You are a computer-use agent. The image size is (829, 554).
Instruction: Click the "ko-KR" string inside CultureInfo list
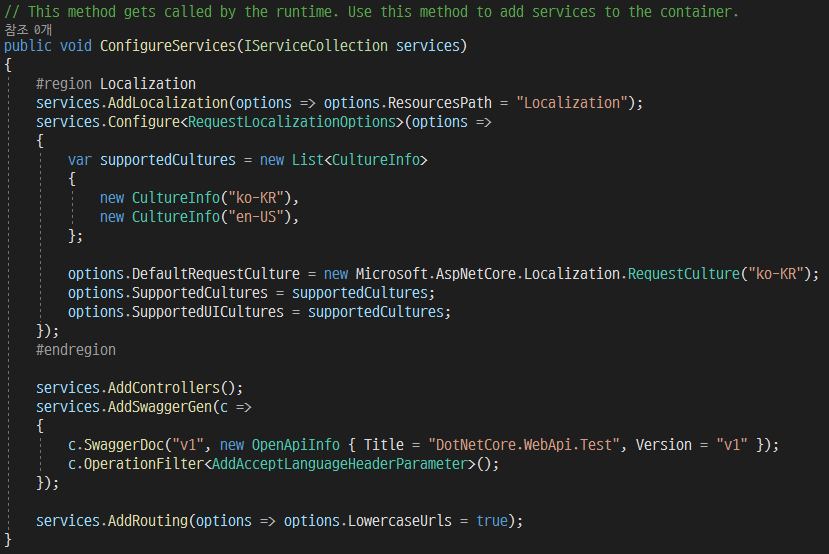tap(256, 198)
